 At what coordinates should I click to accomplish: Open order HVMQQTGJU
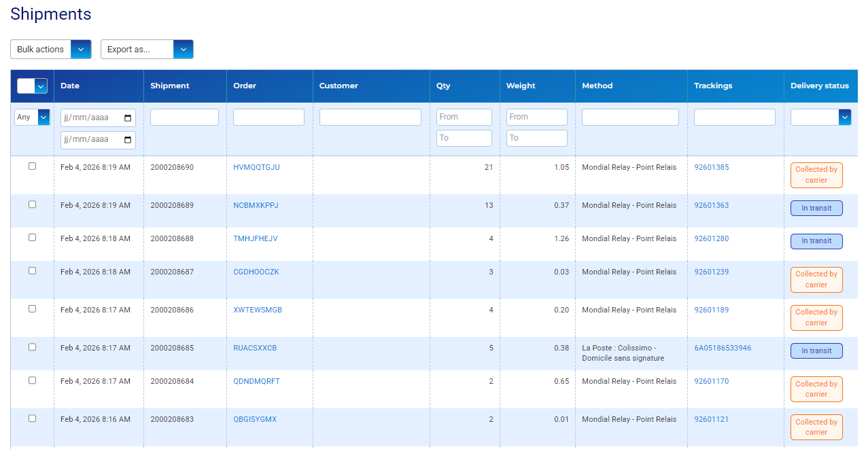(x=256, y=167)
